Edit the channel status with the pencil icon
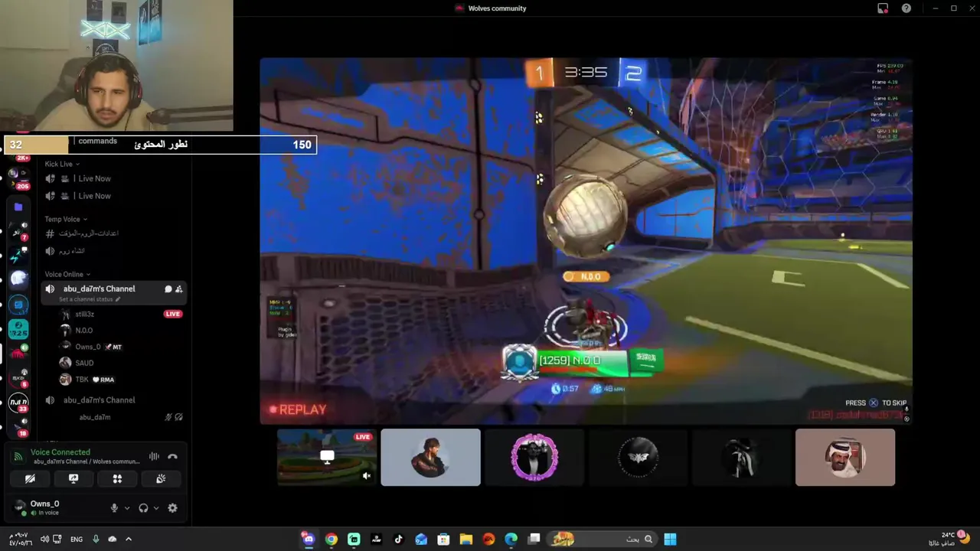The width and height of the screenshot is (980, 551). tap(118, 299)
